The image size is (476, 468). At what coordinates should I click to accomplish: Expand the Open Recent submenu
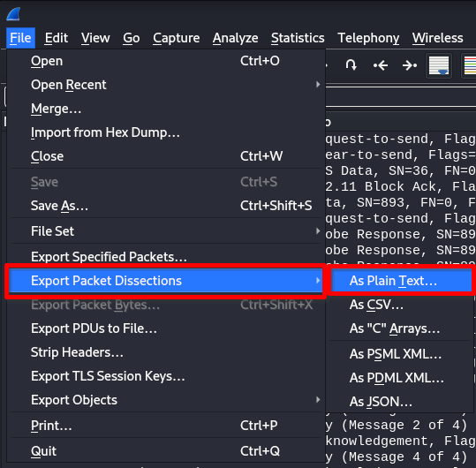pyautogui.click(x=166, y=85)
